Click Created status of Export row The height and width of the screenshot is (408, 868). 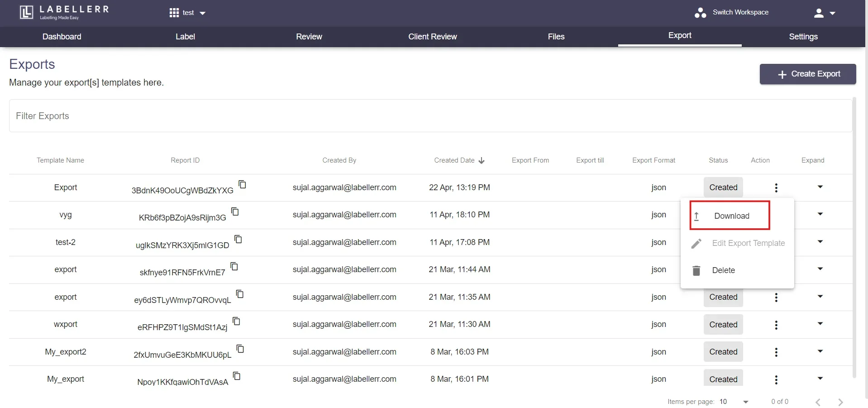[723, 187]
